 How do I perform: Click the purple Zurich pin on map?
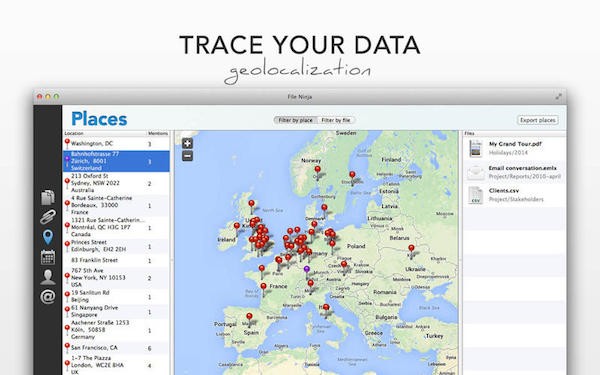[307, 270]
